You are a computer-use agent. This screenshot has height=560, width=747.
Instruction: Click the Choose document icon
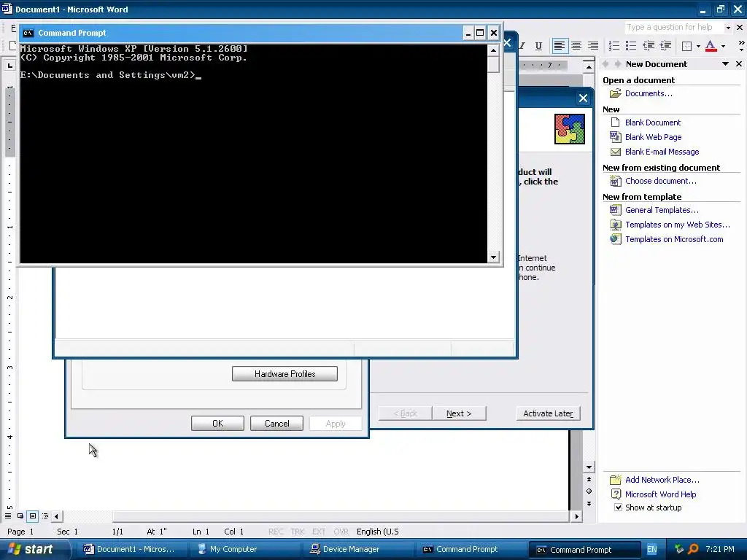(616, 181)
